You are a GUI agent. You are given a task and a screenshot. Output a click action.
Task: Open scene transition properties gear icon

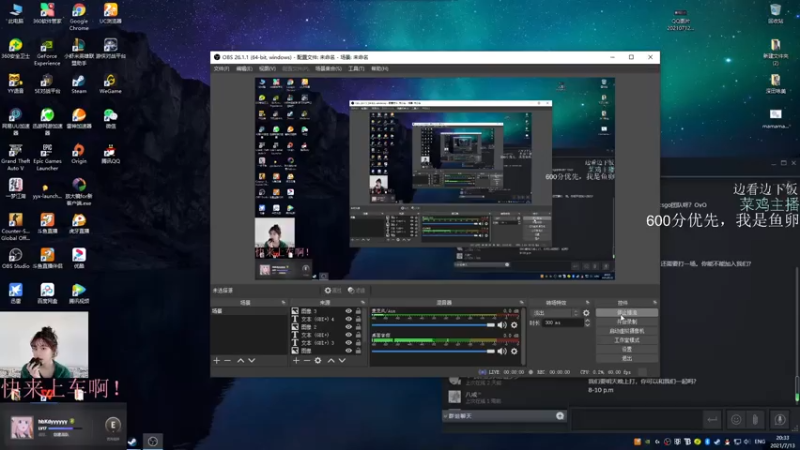click(x=586, y=313)
